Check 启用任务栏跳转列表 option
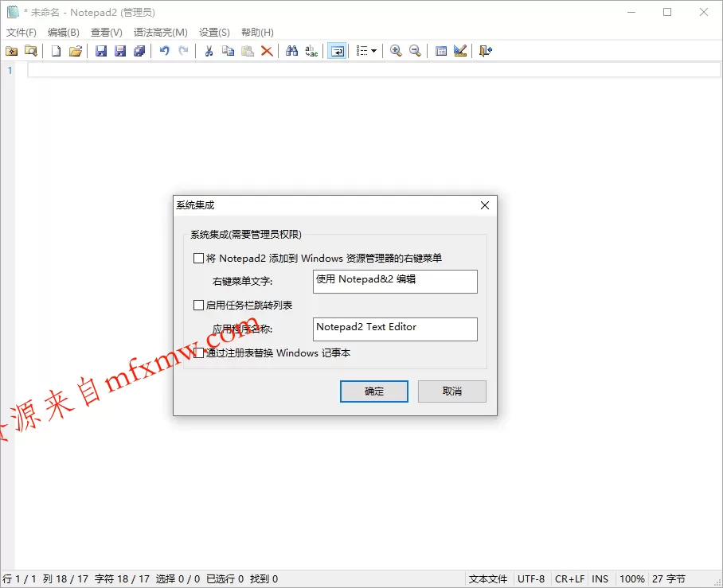This screenshot has height=588, width=723. click(x=198, y=305)
